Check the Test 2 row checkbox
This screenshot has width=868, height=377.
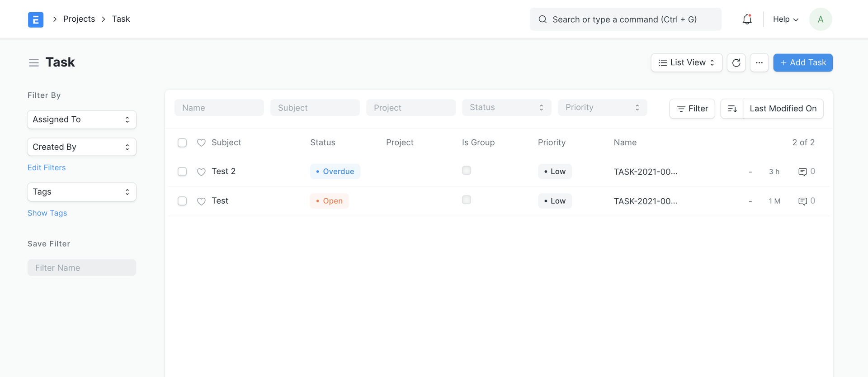pos(182,172)
